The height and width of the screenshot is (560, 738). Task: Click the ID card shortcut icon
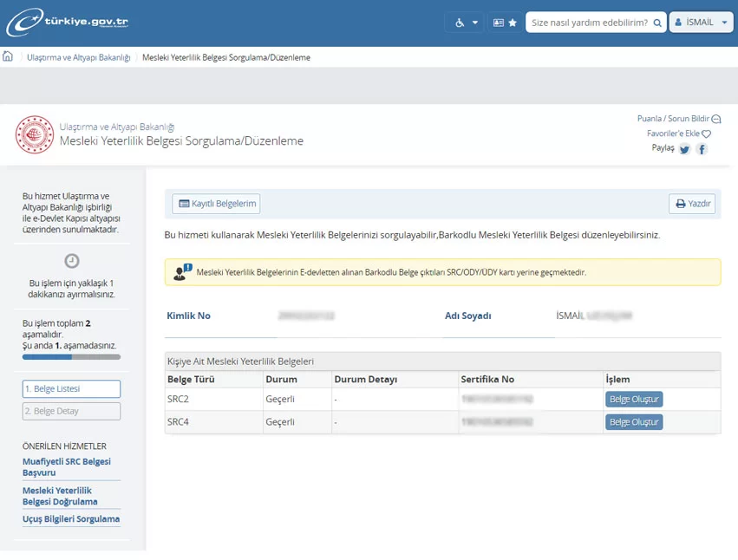[499, 23]
